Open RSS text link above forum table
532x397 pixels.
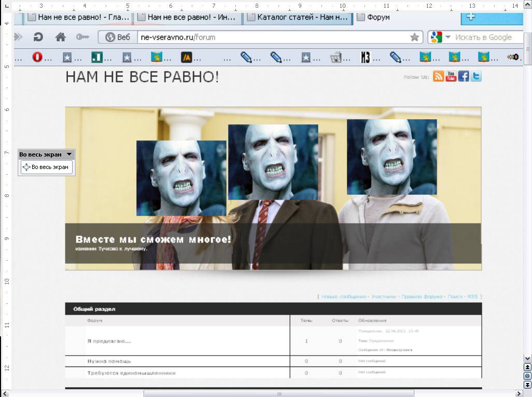pos(472,296)
